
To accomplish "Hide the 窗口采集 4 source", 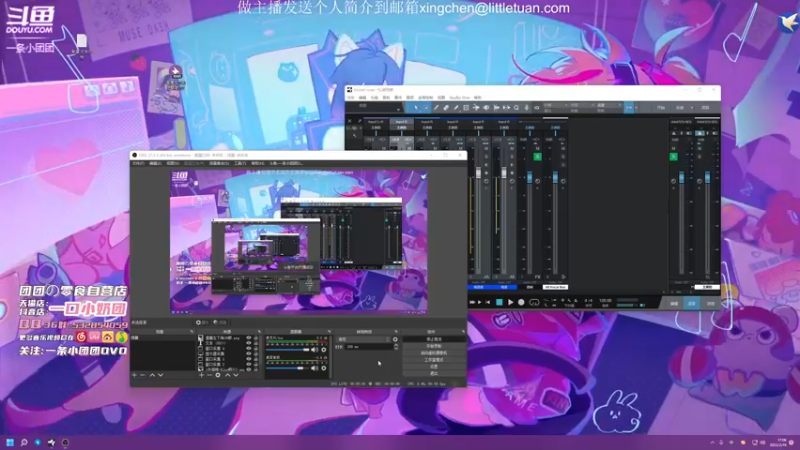I will (x=248, y=348).
